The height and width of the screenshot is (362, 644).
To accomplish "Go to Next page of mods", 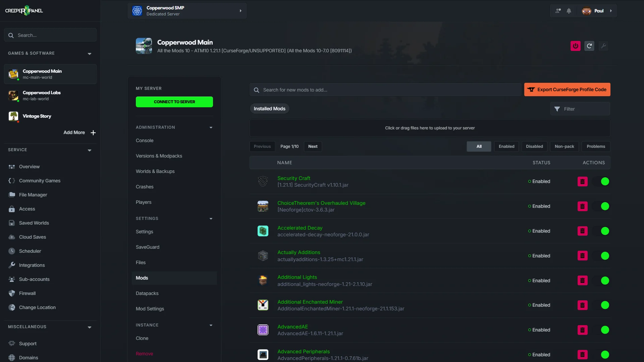I will 313,146.
